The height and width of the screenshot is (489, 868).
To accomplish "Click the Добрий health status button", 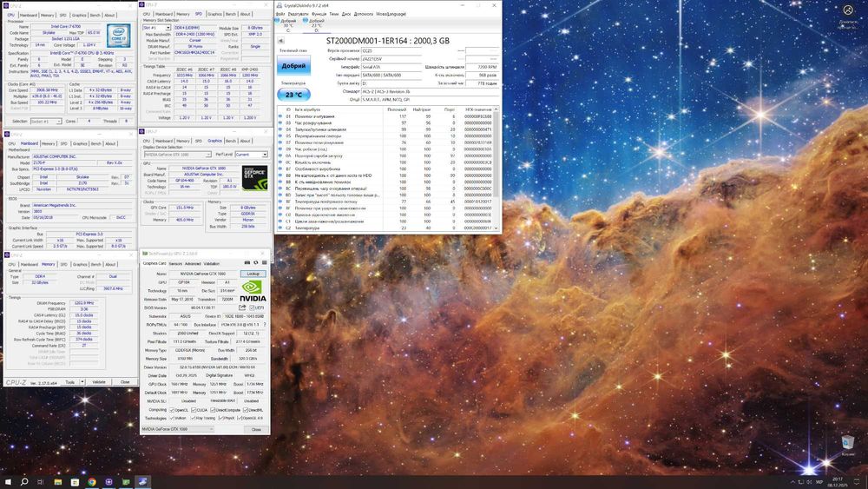I will (293, 66).
